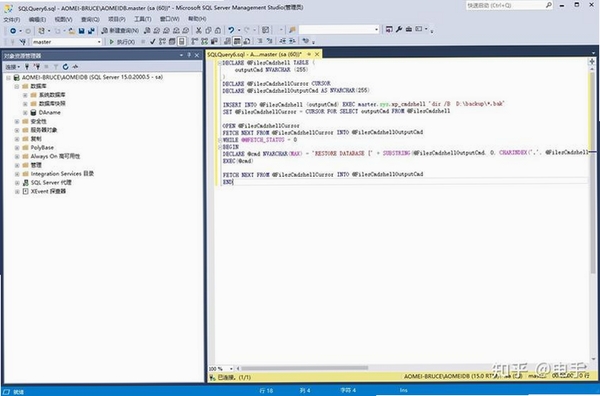Click the Cut scissors icon
This screenshot has width=600, height=396.
[x=199, y=30]
